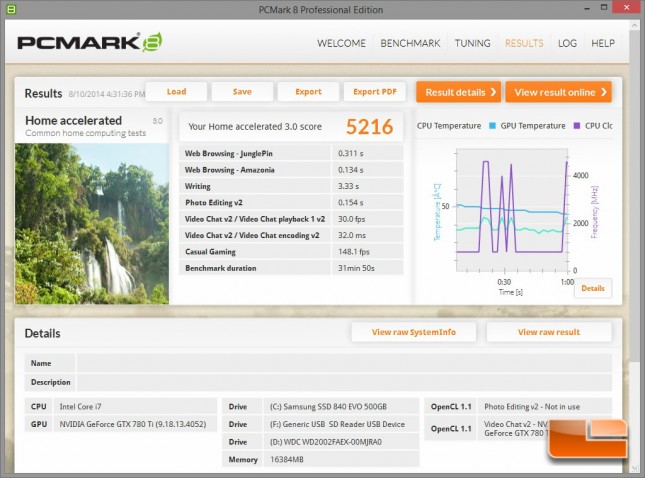Select the Video Chat playback 1 v2 row

291,219
